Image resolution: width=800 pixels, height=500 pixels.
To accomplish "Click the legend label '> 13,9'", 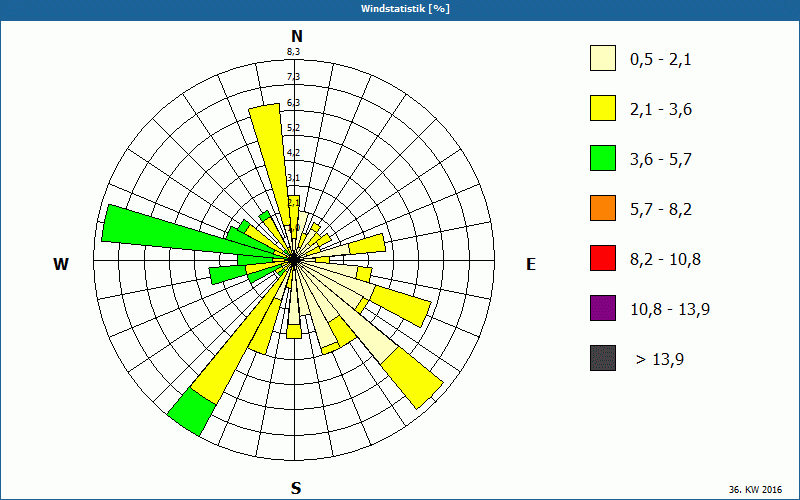I will [660, 360].
